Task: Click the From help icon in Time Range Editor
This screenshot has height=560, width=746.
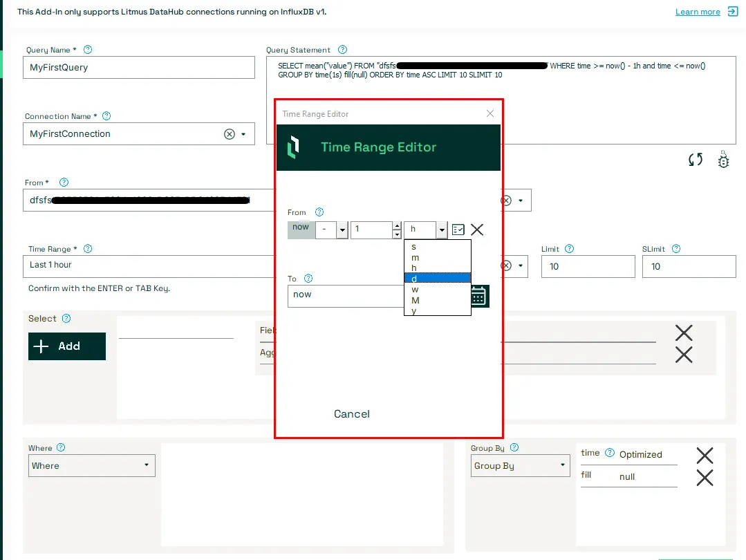Action: 319,212
